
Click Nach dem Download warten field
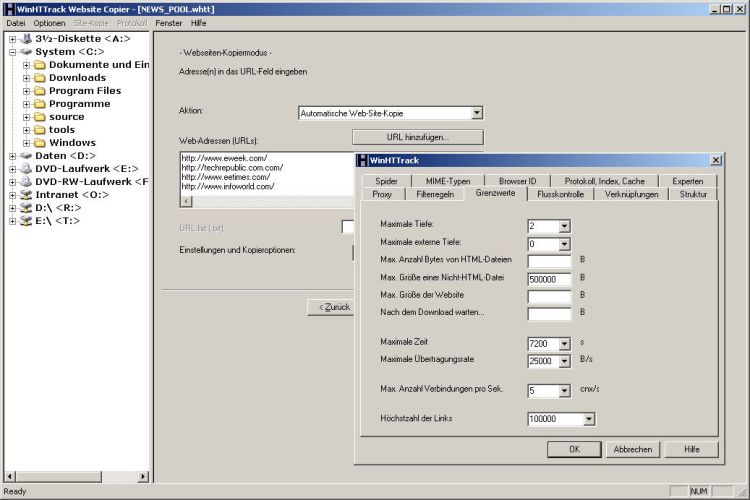click(x=549, y=314)
